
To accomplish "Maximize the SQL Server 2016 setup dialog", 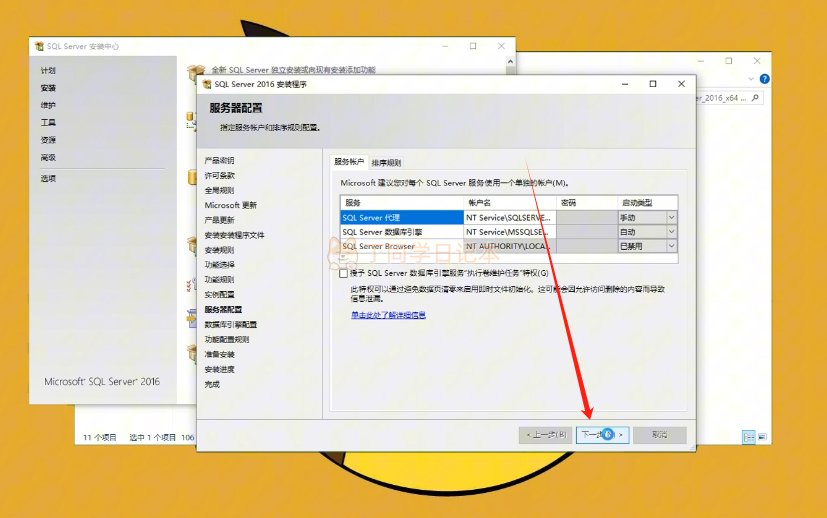I will coord(653,84).
